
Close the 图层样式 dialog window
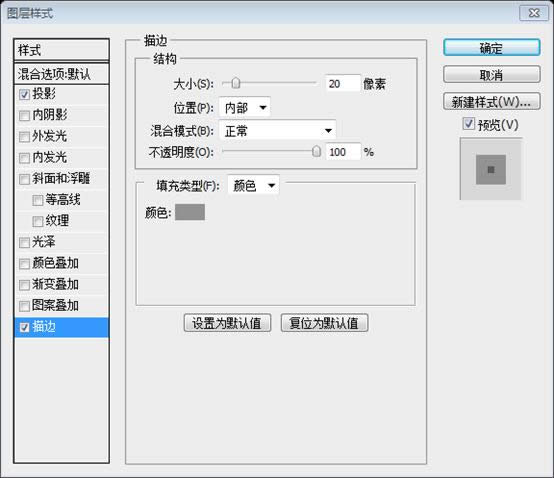pos(534,13)
